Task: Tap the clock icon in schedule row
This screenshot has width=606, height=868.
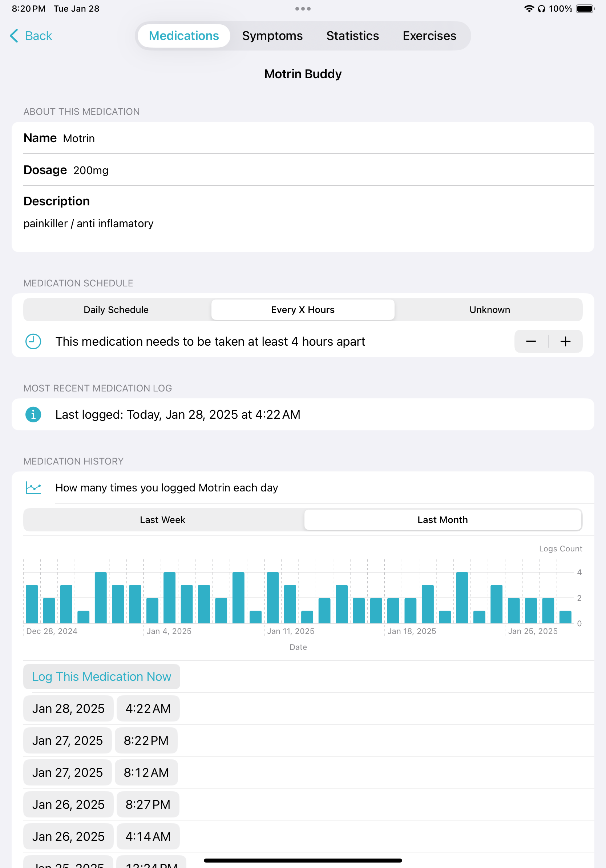Action: [x=33, y=341]
